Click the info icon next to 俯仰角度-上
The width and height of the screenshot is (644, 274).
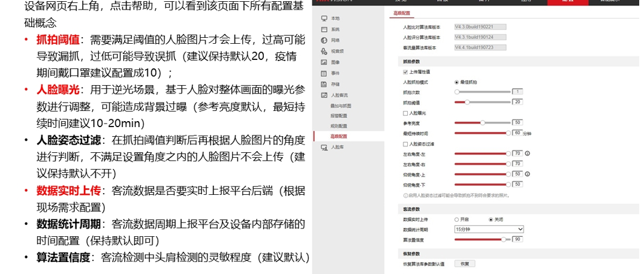pos(527,174)
